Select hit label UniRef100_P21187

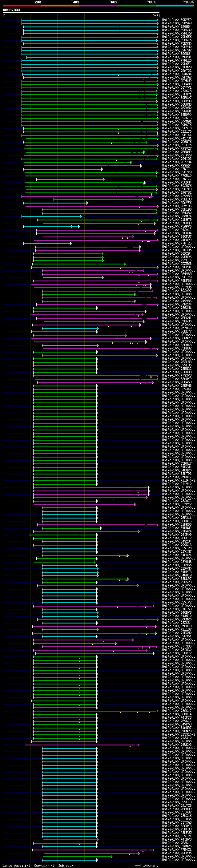(x=177, y=630)
